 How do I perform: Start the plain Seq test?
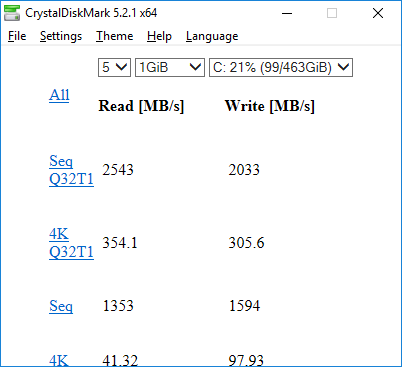click(x=61, y=306)
